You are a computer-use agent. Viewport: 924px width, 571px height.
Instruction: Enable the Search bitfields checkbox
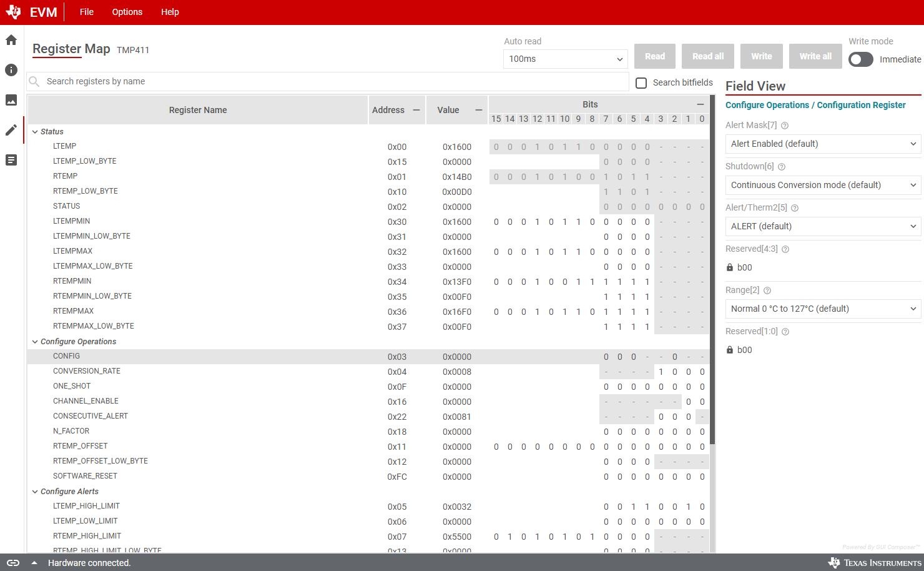tap(641, 83)
